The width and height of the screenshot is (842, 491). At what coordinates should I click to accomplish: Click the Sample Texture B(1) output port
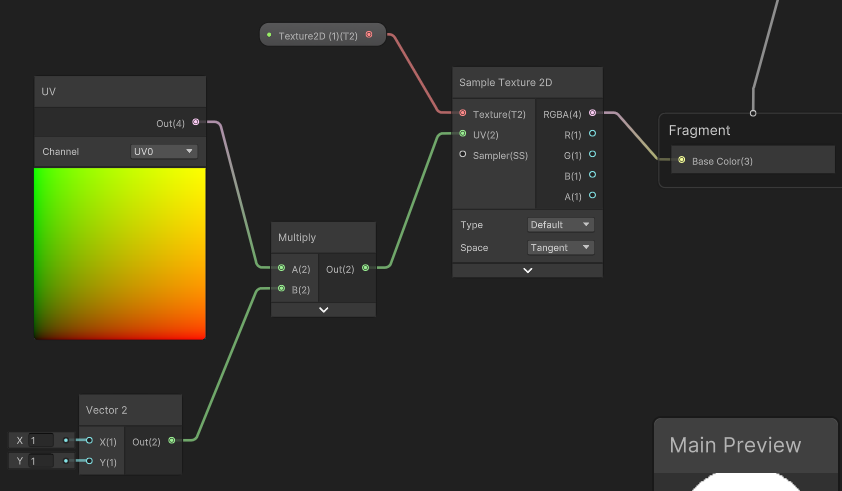click(x=592, y=175)
